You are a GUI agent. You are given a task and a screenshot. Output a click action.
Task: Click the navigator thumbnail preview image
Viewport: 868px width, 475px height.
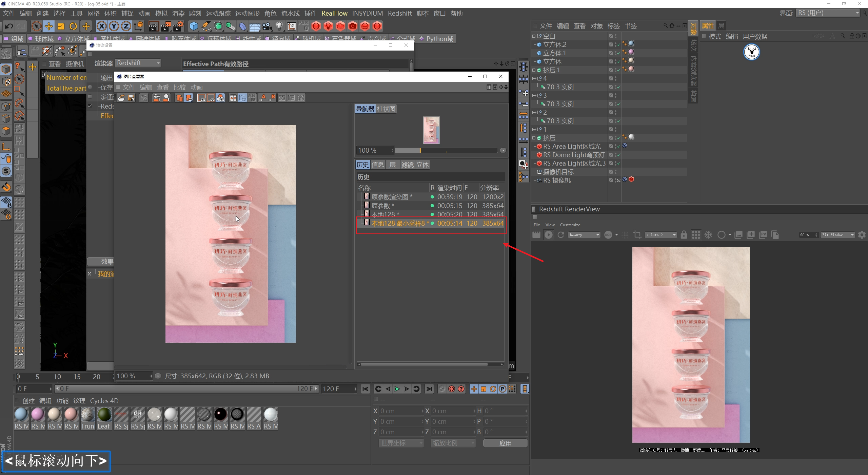click(431, 130)
